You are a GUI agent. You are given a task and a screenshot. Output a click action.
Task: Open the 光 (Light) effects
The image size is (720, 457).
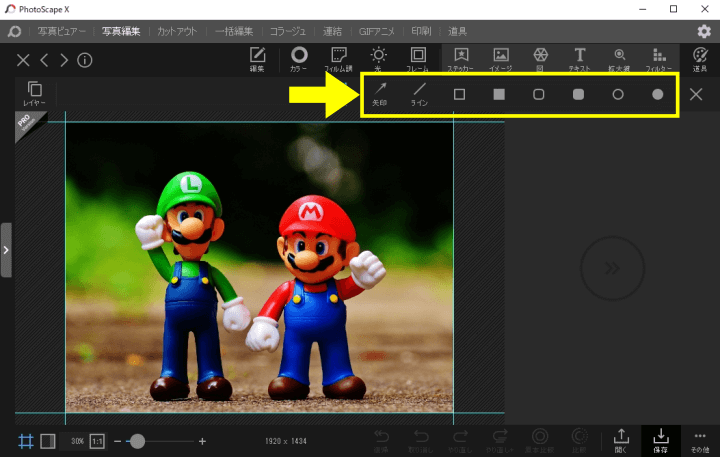pos(378,59)
